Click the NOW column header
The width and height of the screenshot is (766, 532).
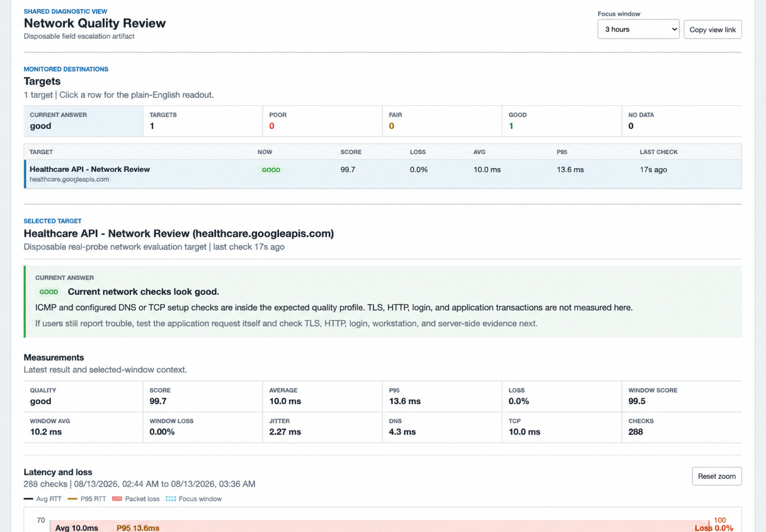pos(265,152)
